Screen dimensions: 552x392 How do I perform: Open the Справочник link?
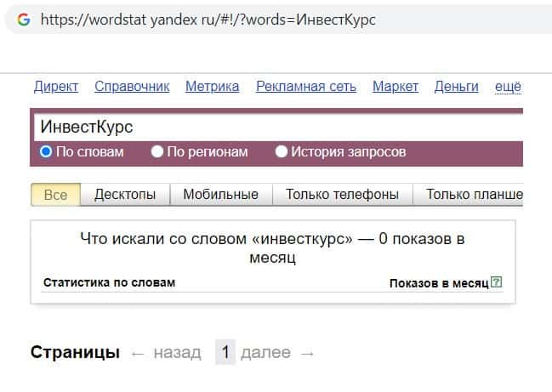coord(132,87)
